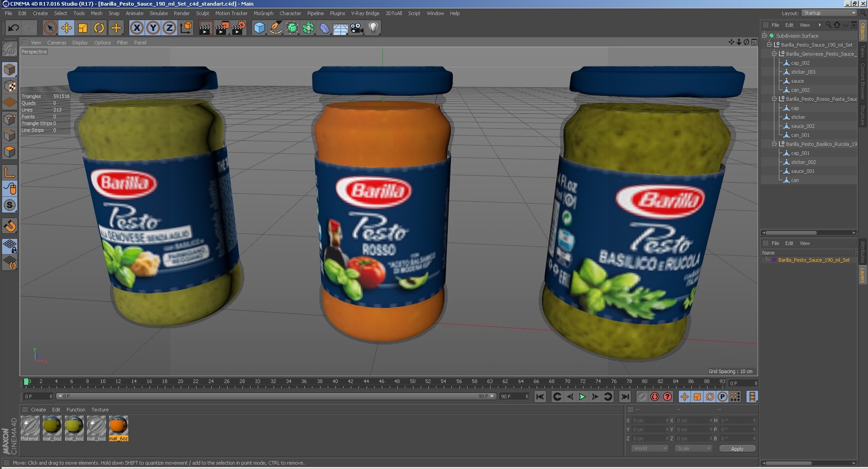Select the grey Material swatch
This screenshot has width=868, height=469.
30,428
